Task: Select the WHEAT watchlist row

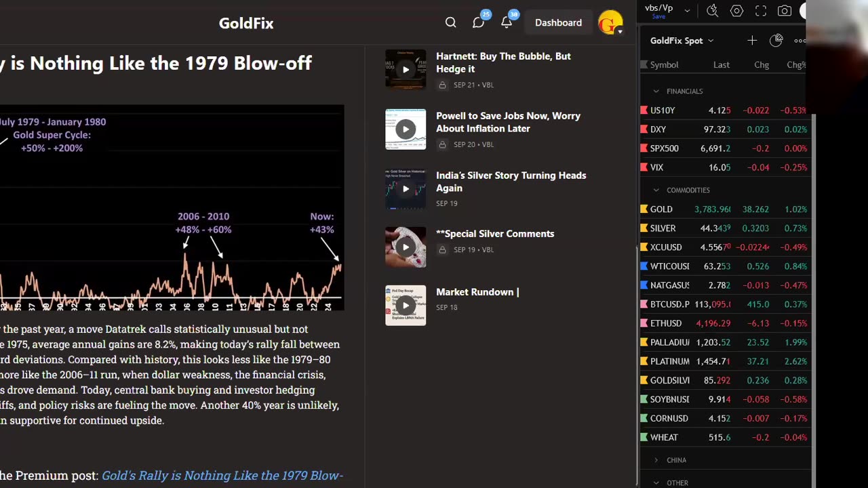Action: tap(724, 437)
